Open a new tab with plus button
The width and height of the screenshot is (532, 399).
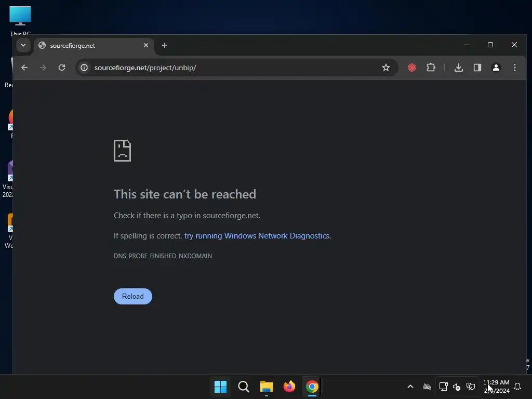(165, 45)
